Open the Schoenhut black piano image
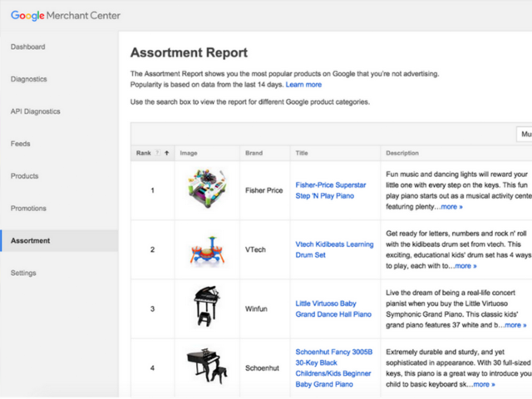Screen dimensions: 532x399 pyautogui.click(x=207, y=366)
